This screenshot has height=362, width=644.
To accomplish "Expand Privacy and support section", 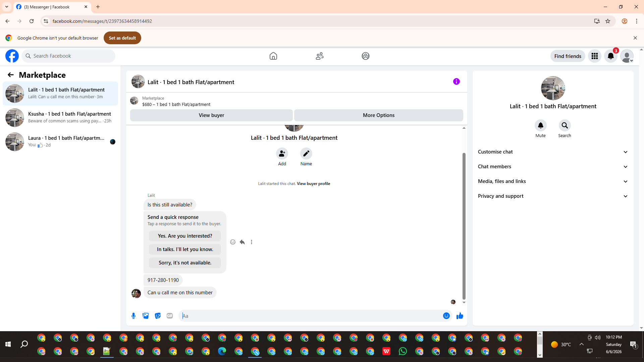I will (553, 196).
